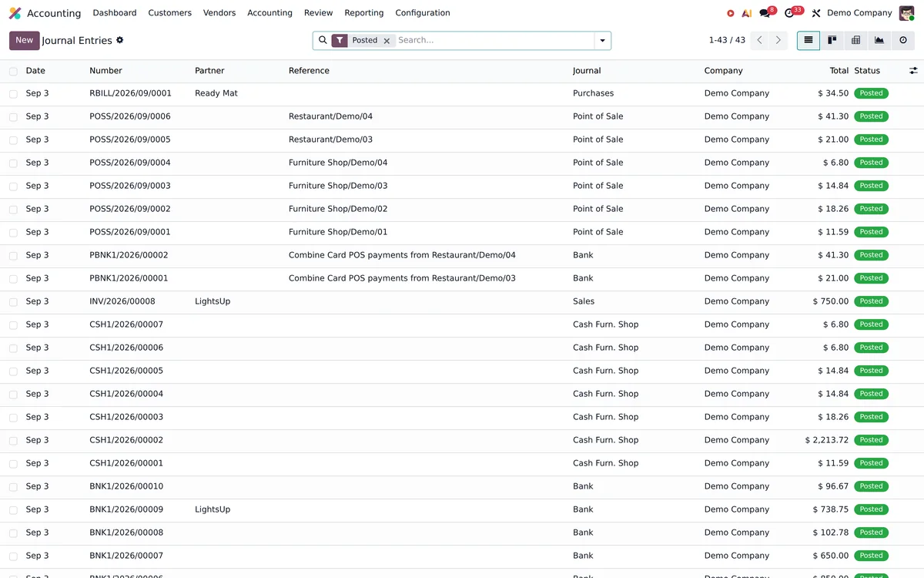Switch to kanban view

click(x=832, y=40)
